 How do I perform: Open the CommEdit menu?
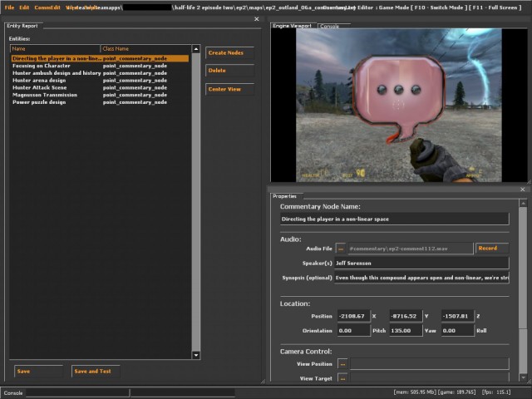pos(47,7)
